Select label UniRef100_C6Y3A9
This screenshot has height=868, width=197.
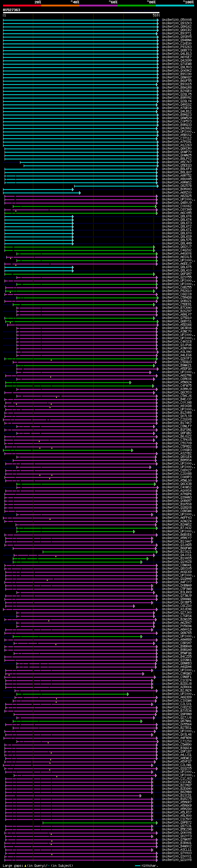(x=177, y=210)
